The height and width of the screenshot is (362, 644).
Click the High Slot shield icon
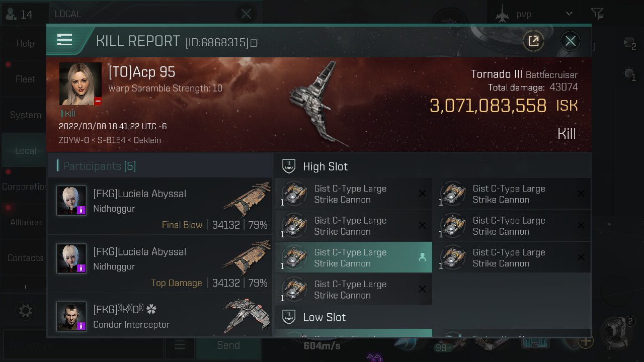pyautogui.click(x=289, y=166)
